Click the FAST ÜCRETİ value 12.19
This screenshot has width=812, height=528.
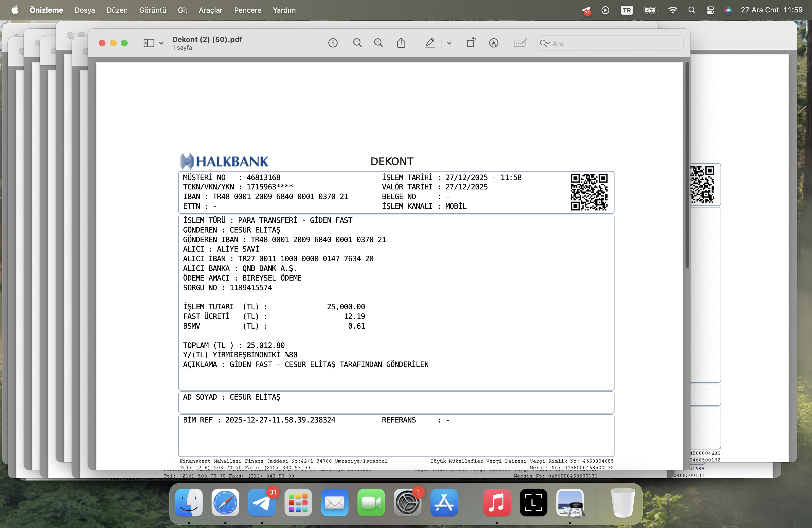pyautogui.click(x=354, y=316)
